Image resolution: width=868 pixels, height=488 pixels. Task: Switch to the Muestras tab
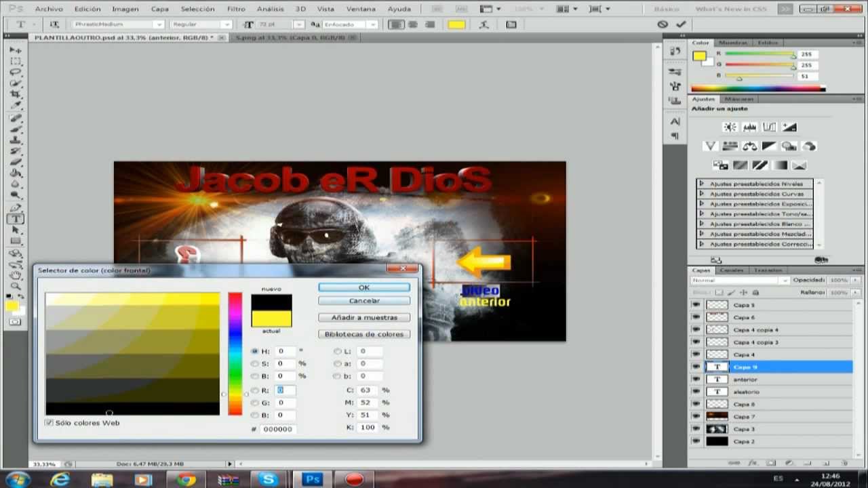[x=732, y=43]
